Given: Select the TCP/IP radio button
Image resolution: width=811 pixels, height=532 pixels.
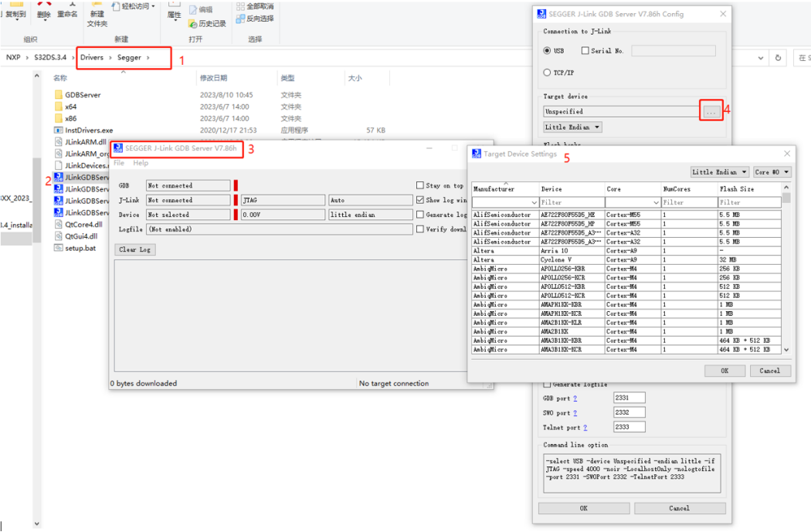Looking at the screenshot, I should click(x=548, y=73).
